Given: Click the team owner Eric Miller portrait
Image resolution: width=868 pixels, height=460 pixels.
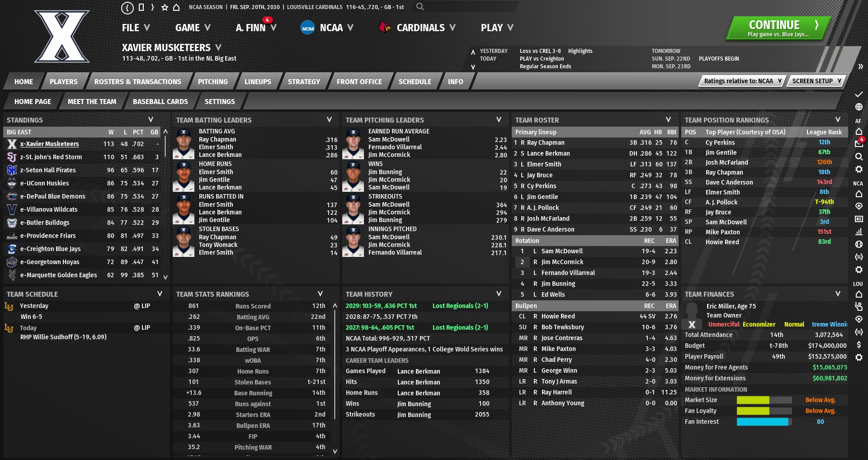Looking at the screenshot, I should click(692, 316).
